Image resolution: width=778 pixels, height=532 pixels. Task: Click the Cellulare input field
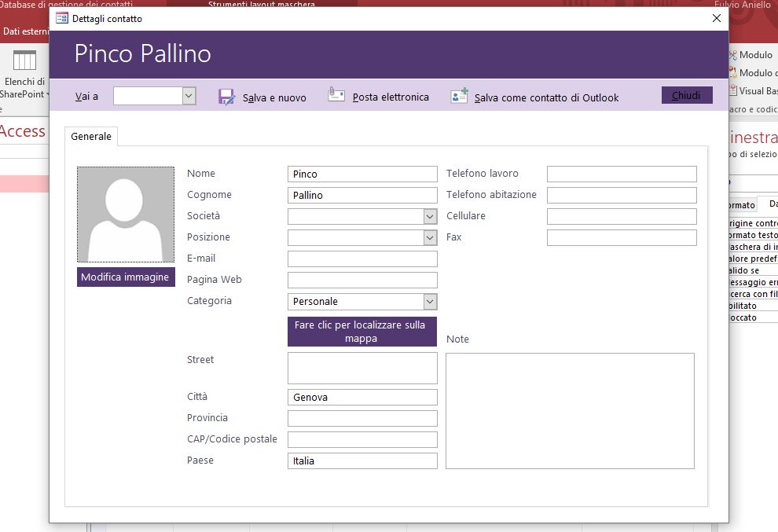[622, 216]
